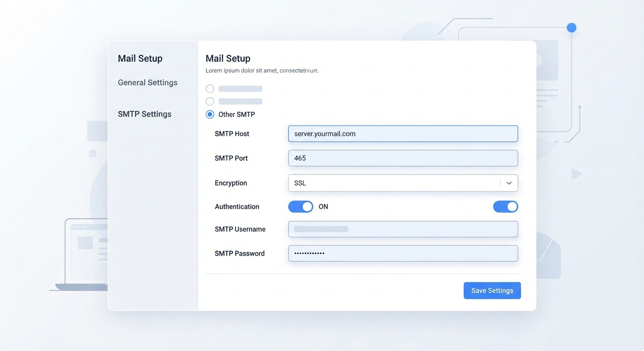Select the first unlabeled mail provider radio
This screenshot has width=644, height=351.
pos(210,89)
